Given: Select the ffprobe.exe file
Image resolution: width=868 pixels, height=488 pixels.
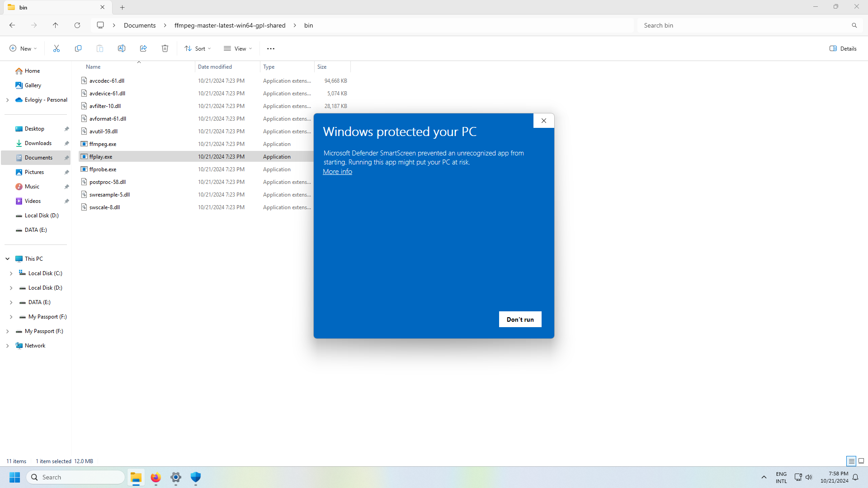Looking at the screenshot, I should coord(103,169).
